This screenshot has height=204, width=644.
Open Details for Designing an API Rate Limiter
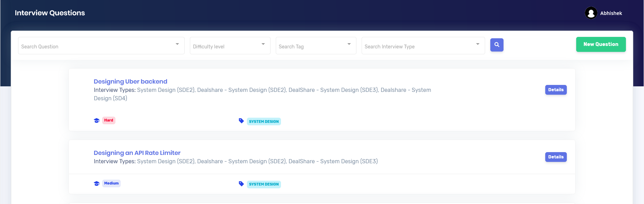point(556,157)
